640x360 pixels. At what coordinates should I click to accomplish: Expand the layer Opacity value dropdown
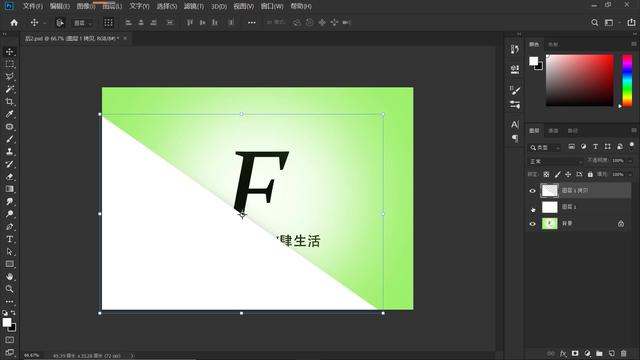point(621,161)
